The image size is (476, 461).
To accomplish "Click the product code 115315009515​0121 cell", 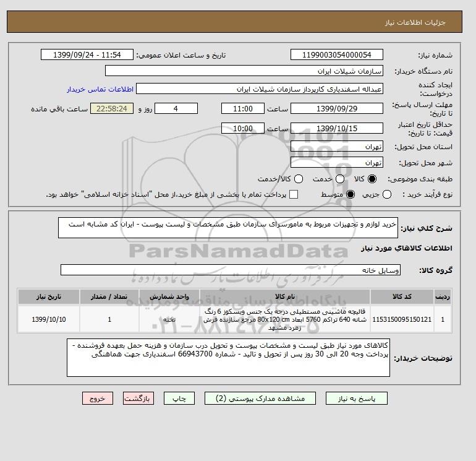I will 402,319.
